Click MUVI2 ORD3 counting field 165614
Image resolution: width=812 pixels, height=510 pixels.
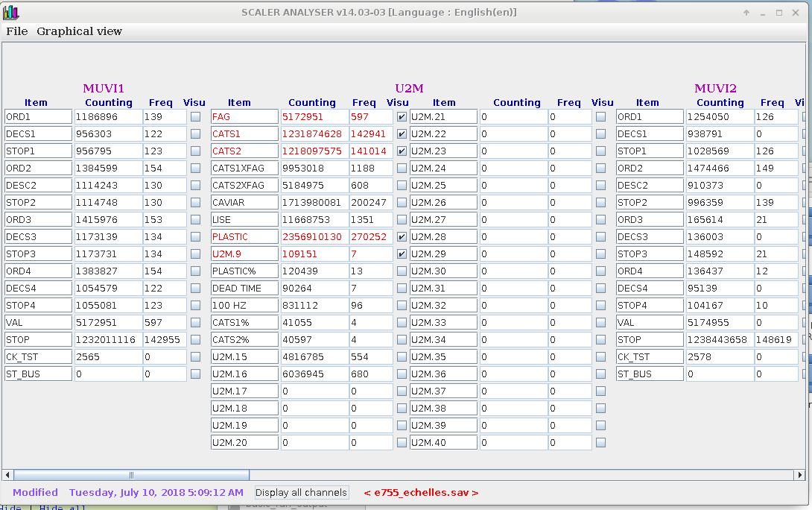(720, 220)
